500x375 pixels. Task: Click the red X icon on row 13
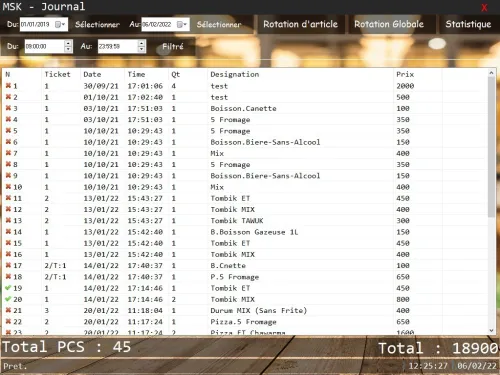coord(8,220)
